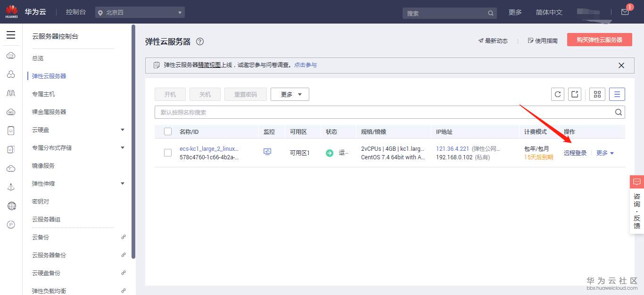Open the 北京四 region dropdown
The image size is (644, 295).
tap(140, 13)
